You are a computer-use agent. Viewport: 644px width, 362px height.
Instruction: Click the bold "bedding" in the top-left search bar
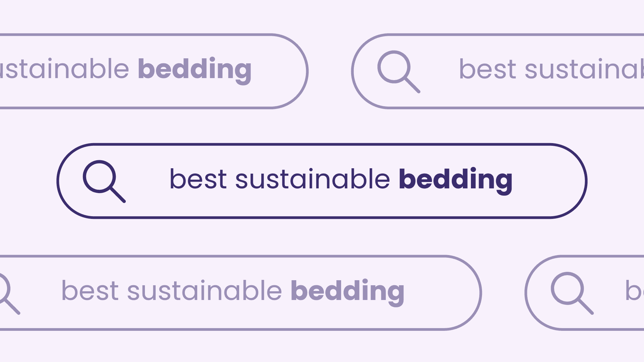195,70
